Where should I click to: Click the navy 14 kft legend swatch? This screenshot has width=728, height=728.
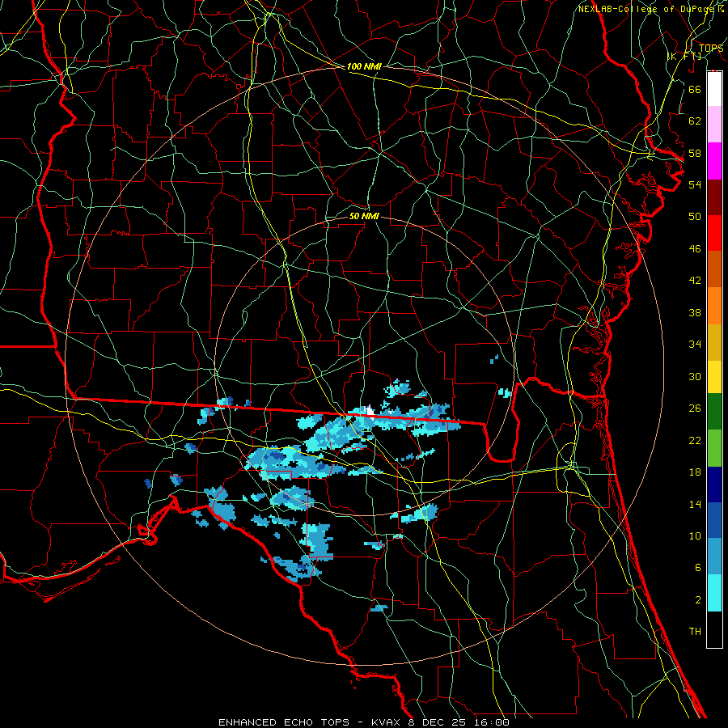pyautogui.click(x=714, y=485)
